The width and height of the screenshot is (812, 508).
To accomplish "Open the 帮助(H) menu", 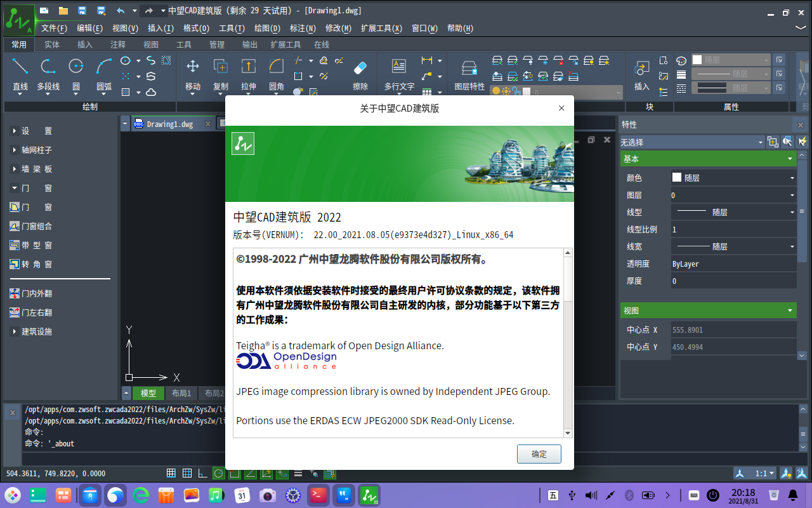I will click(460, 28).
